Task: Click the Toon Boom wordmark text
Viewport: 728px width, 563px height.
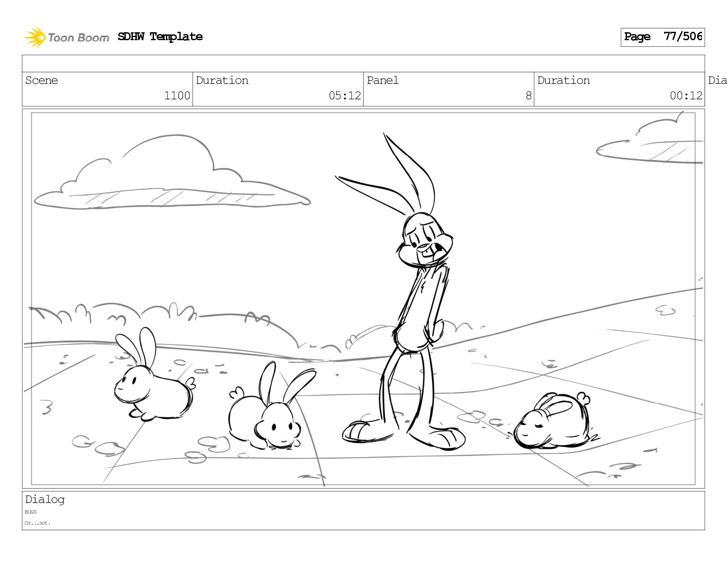Action: click(79, 38)
